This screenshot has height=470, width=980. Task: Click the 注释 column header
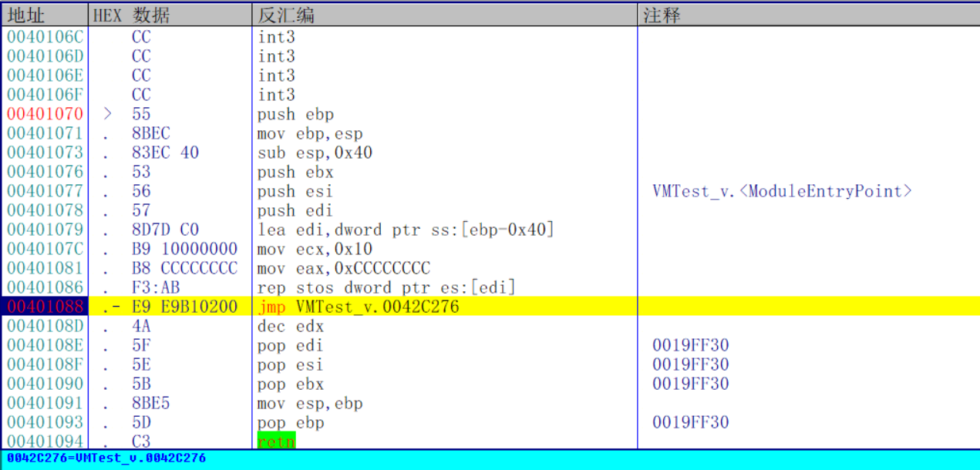coord(809,15)
